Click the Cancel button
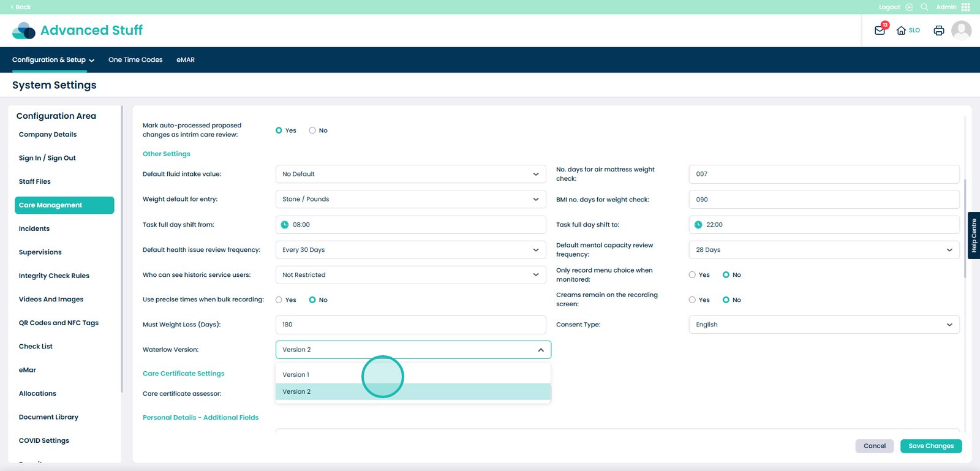This screenshot has height=471, width=980. [x=874, y=446]
